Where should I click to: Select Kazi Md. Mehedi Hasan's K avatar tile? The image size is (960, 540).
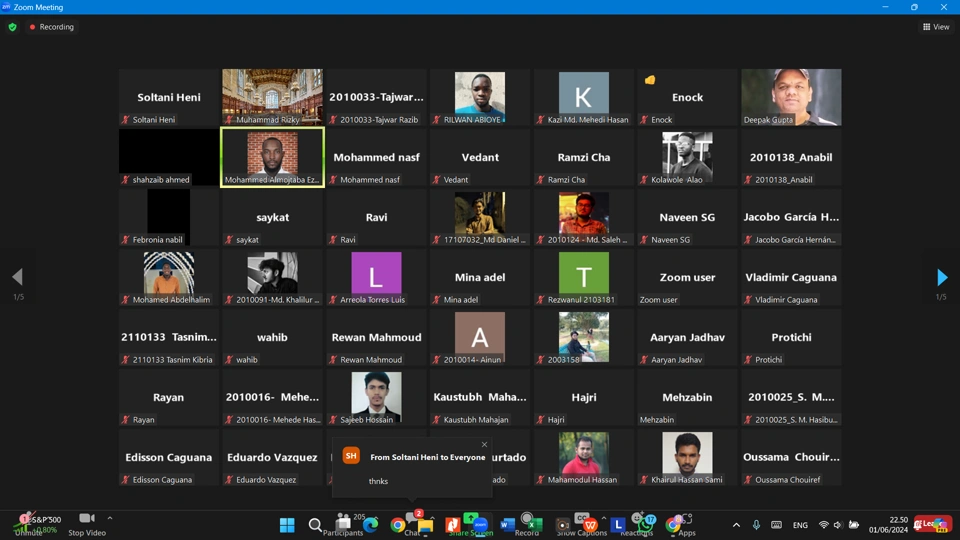[x=583, y=97]
